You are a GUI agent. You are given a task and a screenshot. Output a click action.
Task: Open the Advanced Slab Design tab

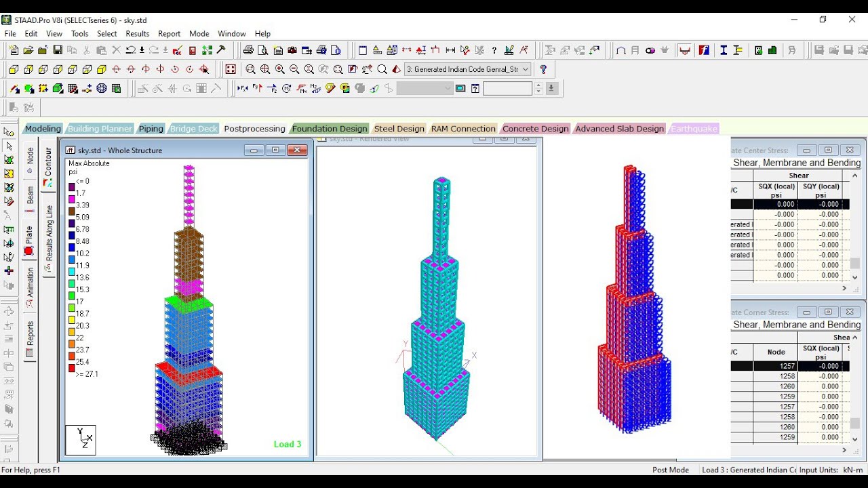[x=619, y=128]
